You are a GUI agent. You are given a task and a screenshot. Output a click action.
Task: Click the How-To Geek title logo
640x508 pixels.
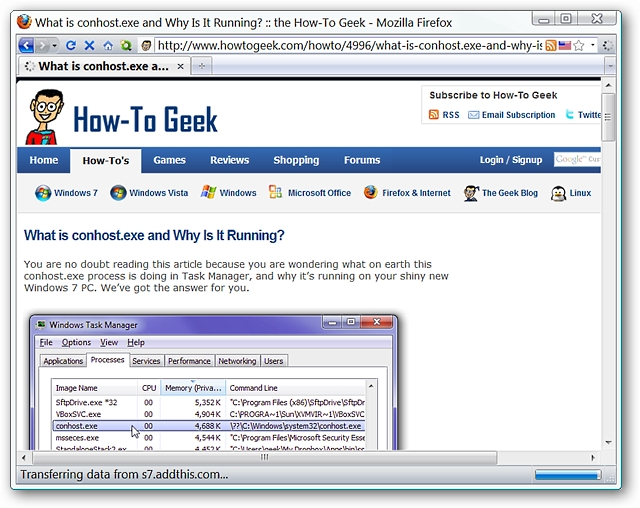[x=145, y=120]
